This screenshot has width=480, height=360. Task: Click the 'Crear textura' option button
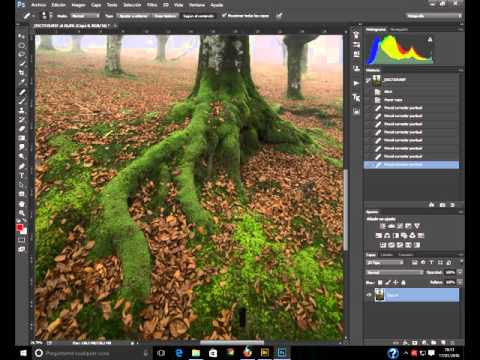coord(165,16)
